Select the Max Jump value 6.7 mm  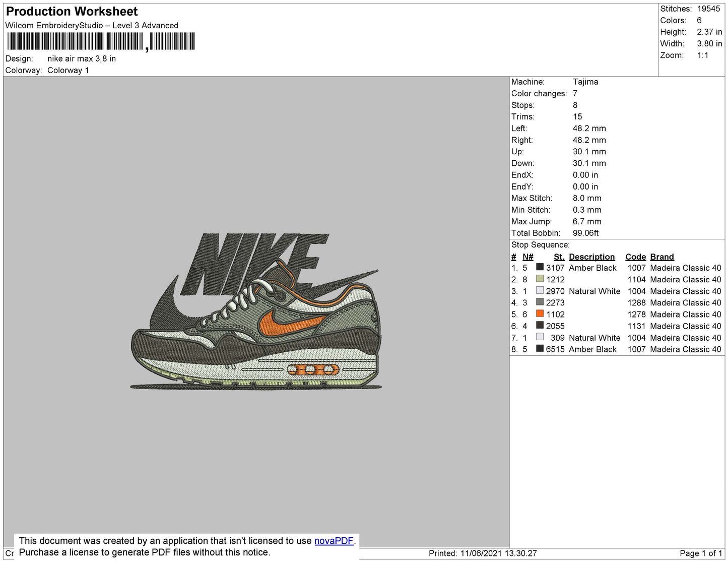(x=587, y=221)
